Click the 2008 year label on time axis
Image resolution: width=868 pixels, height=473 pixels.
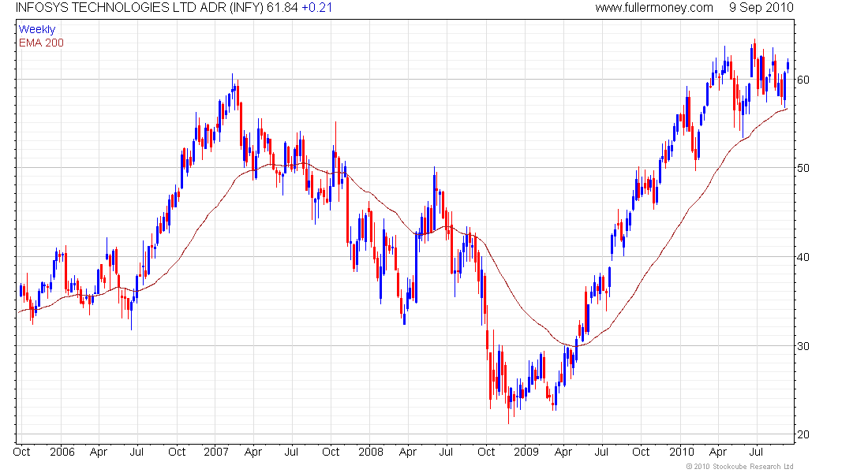pyautogui.click(x=370, y=452)
